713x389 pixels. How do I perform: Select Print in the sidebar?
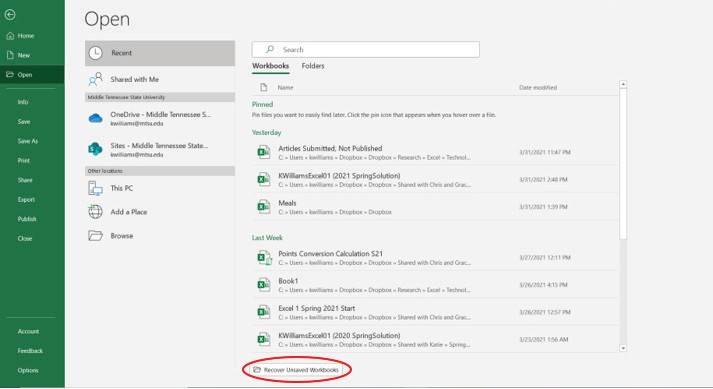pyautogui.click(x=24, y=161)
